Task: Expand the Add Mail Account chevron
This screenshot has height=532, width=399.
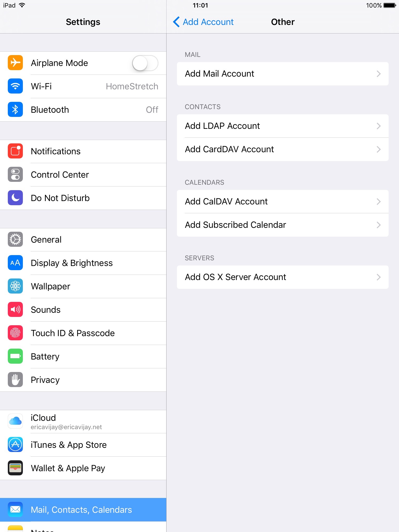Action: [x=379, y=74]
